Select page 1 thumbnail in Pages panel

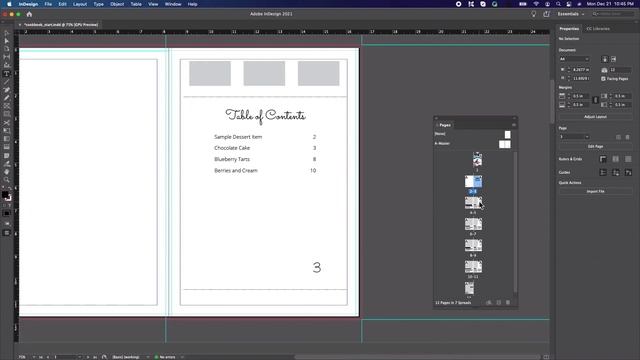coord(477,160)
